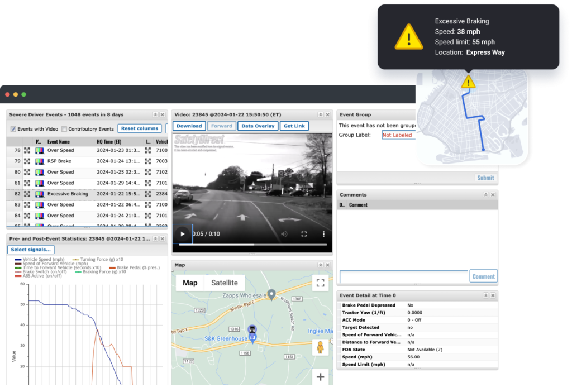Click the comment input field
The width and height of the screenshot is (572, 392).
403,276
